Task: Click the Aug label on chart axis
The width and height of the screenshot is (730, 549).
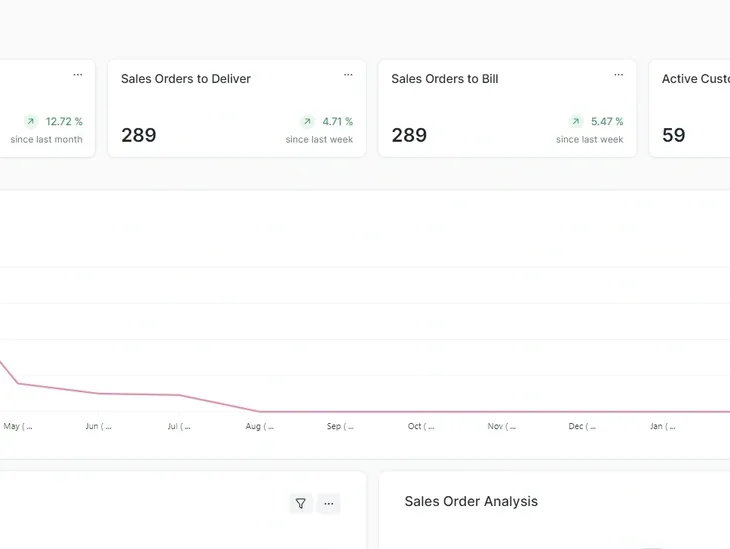Action: pyautogui.click(x=259, y=426)
